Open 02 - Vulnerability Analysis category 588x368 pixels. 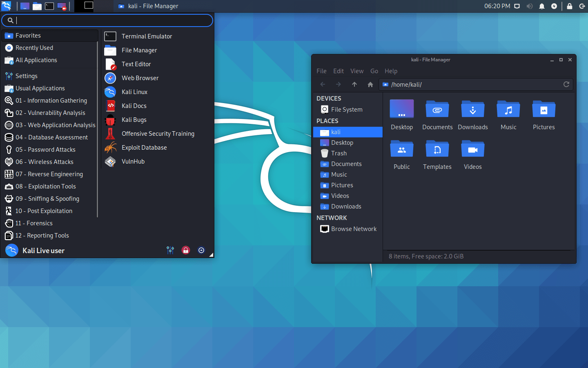[50, 113]
